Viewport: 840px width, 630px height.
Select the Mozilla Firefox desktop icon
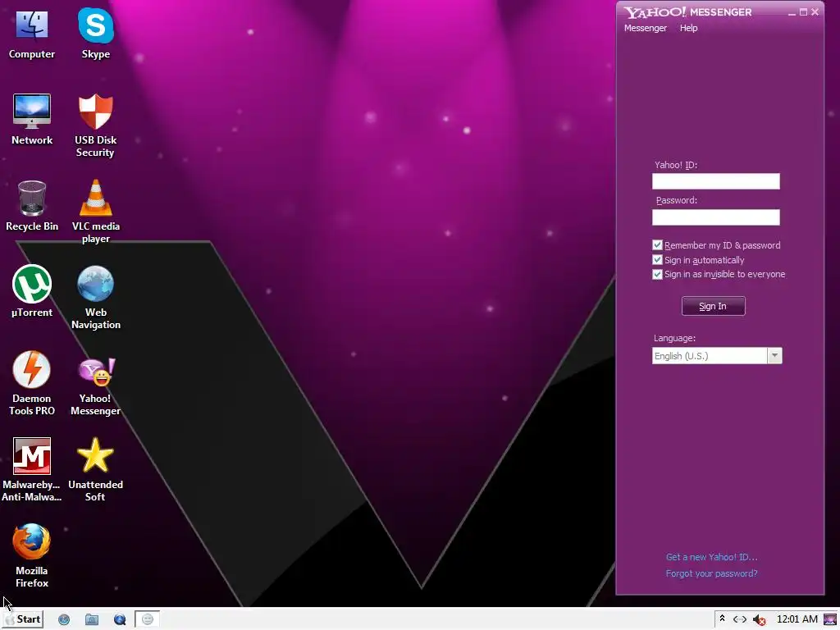click(x=32, y=555)
